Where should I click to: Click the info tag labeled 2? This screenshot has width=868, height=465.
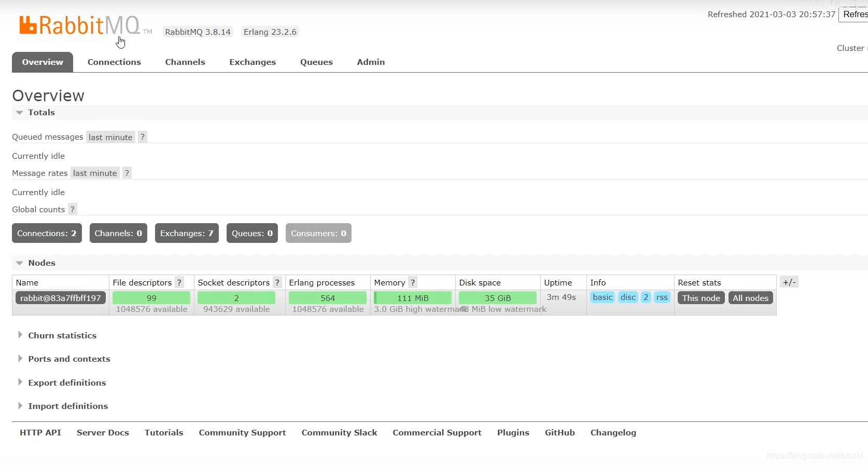646,297
